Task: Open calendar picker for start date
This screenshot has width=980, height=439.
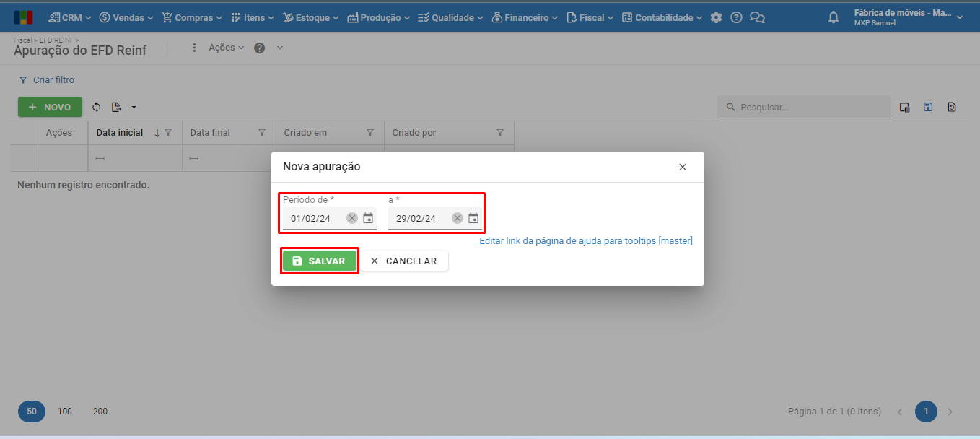Action: point(368,218)
